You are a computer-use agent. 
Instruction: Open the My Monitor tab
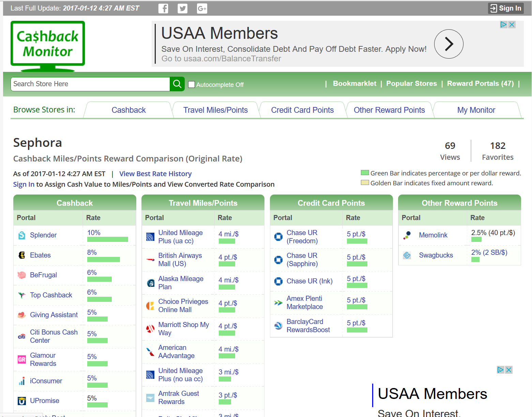click(476, 110)
